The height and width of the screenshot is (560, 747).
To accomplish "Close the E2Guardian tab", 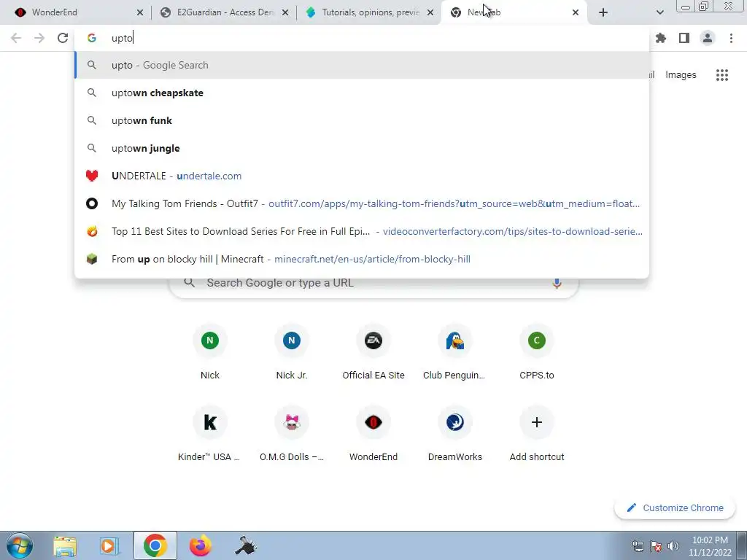I will tap(285, 12).
